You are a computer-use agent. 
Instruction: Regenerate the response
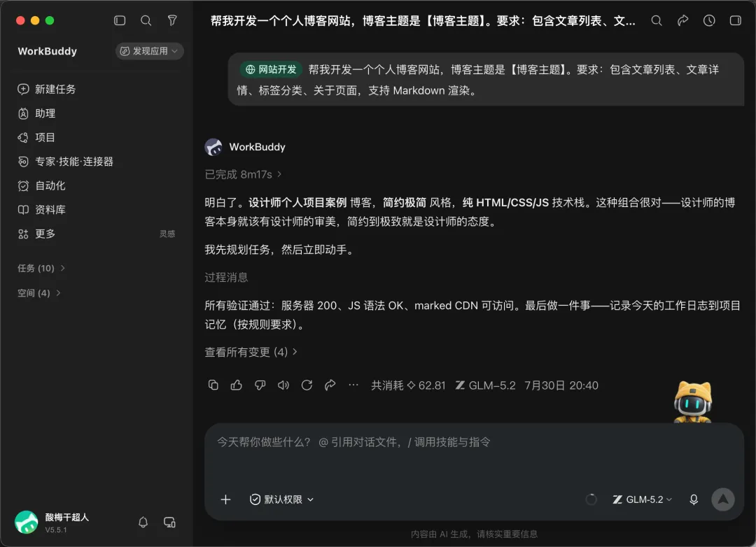[x=307, y=385]
